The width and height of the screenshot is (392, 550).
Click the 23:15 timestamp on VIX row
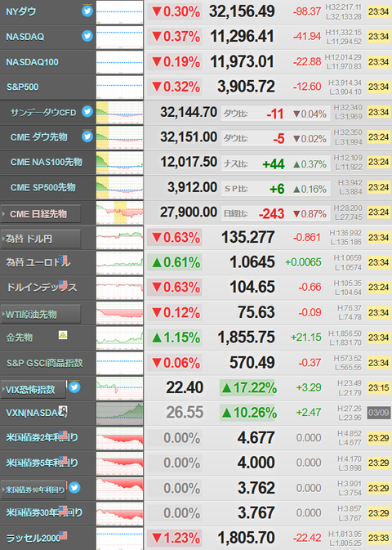[379, 387]
